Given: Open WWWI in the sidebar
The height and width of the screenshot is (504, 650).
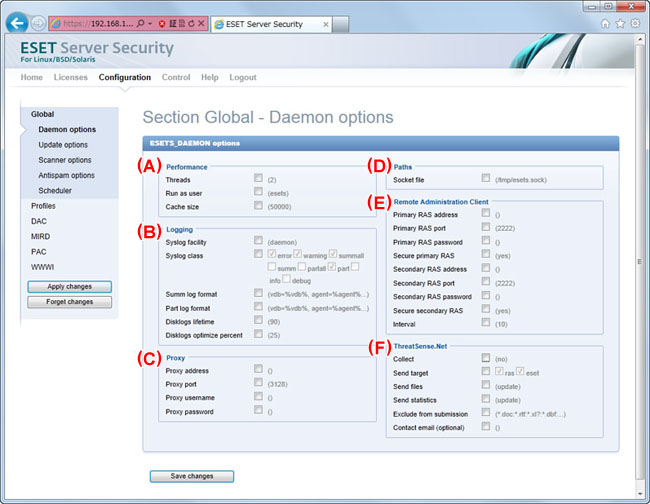Looking at the screenshot, I should click(42, 267).
